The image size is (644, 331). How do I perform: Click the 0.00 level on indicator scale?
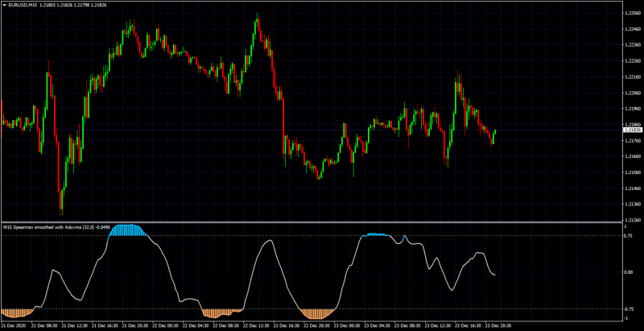(628, 272)
